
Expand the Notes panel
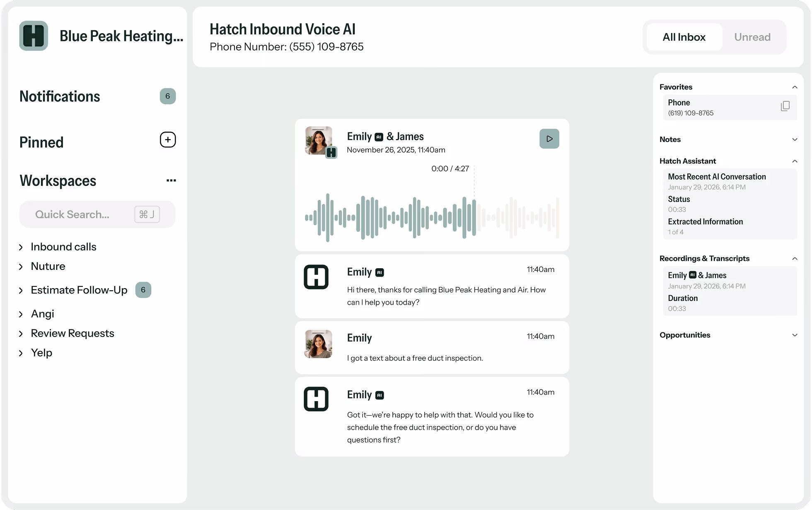tap(795, 140)
